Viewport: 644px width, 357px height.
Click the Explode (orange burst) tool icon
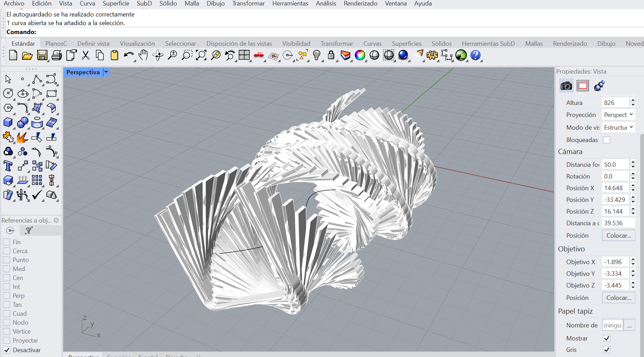[x=22, y=137]
